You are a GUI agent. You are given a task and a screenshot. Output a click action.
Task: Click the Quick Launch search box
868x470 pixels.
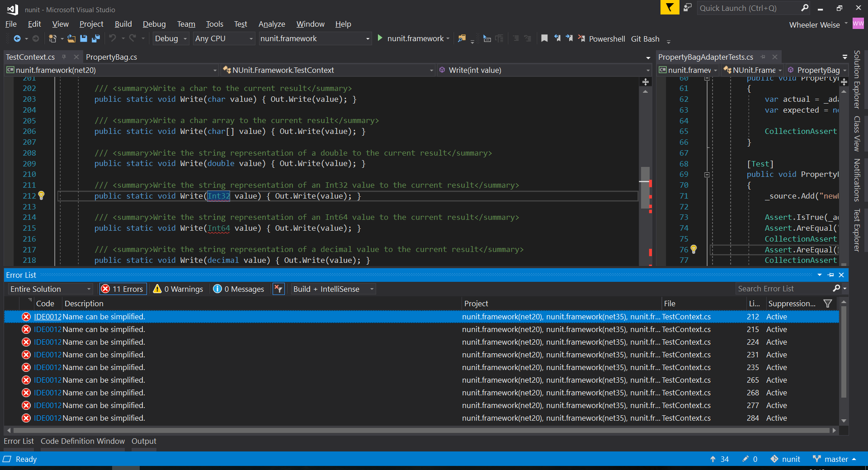(x=748, y=8)
